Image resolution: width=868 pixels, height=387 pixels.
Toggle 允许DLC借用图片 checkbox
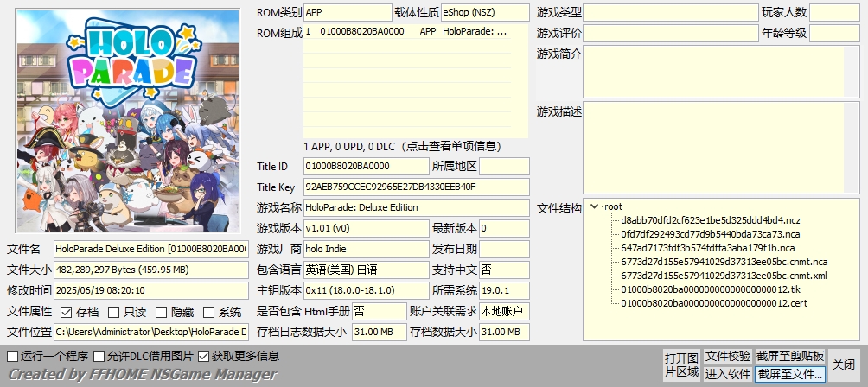[x=99, y=356]
